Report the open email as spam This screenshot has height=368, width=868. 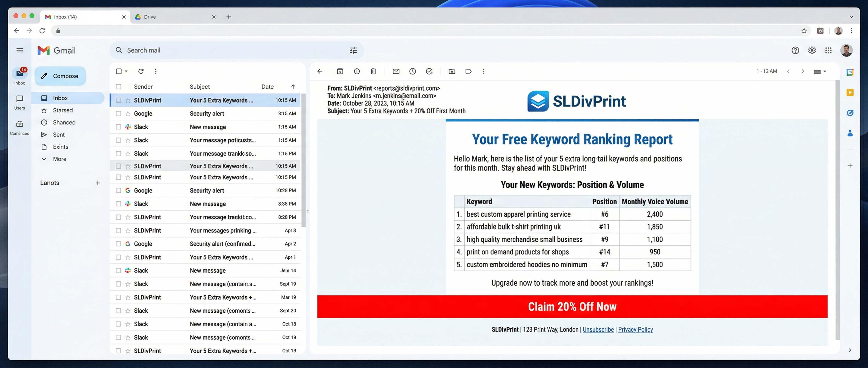pos(357,71)
